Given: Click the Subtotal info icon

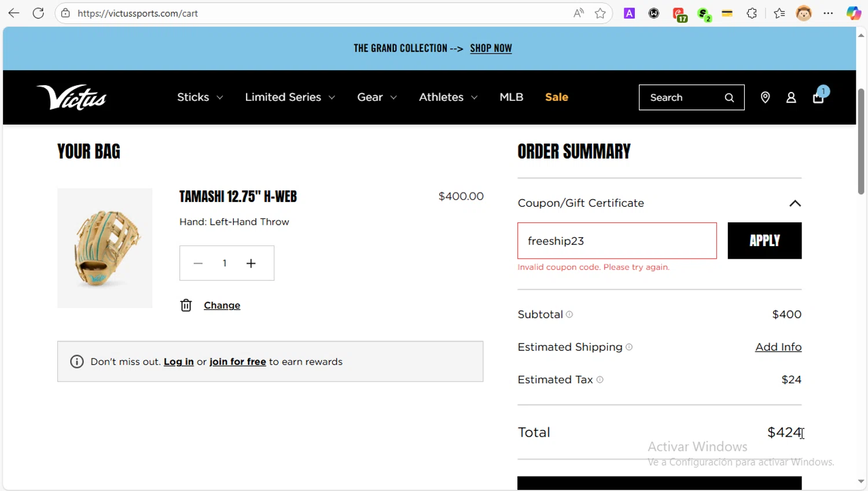Looking at the screenshot, I should 569,314.
